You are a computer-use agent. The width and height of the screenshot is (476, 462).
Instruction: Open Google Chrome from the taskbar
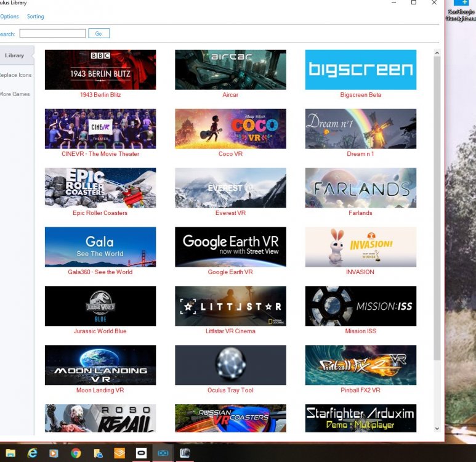point(76,453)
